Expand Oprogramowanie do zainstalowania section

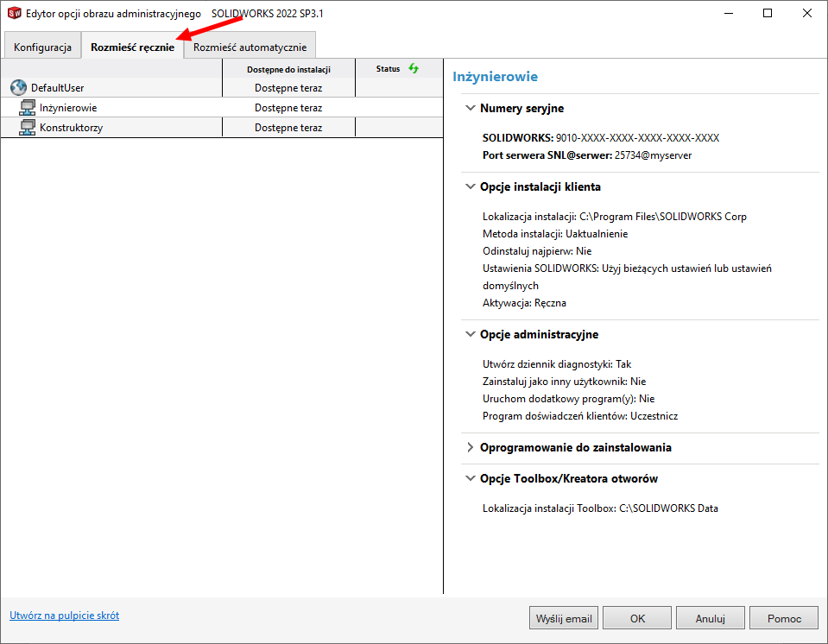(471, 447)
